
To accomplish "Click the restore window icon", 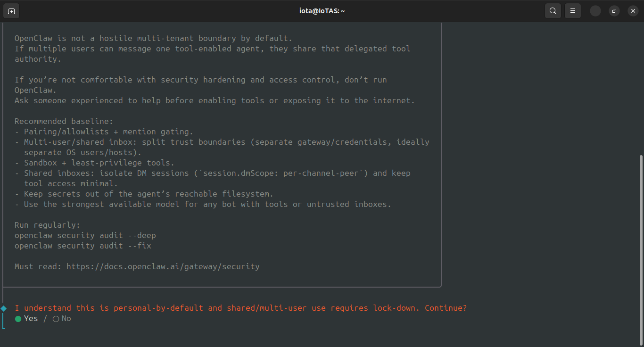I will pos(614,10).
